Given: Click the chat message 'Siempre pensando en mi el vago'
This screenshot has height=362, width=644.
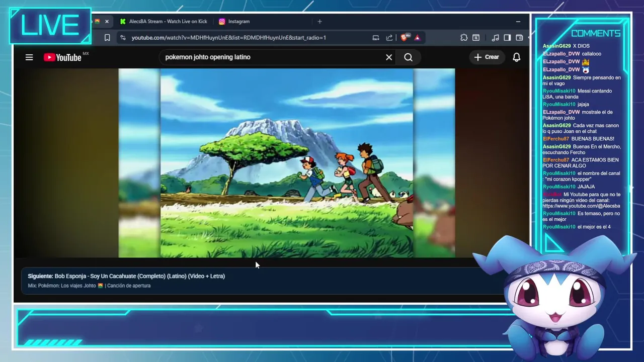Looking at the screenshot, I should coord(582,80).
